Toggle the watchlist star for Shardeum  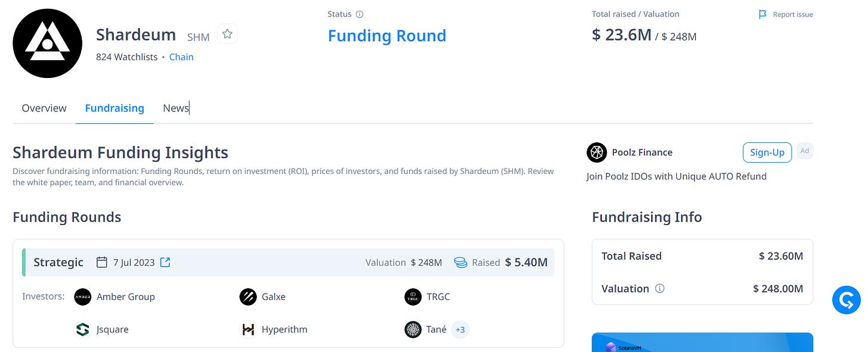[227, 34]
